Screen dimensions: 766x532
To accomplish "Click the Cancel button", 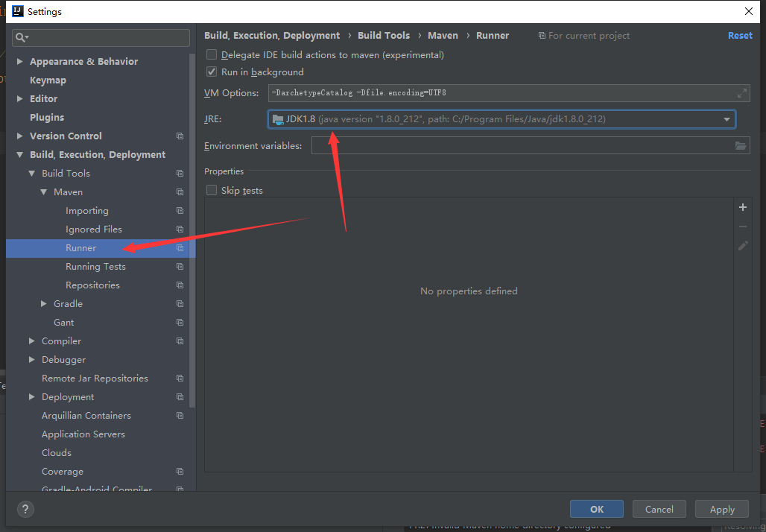I will click(x=659, y=509).
